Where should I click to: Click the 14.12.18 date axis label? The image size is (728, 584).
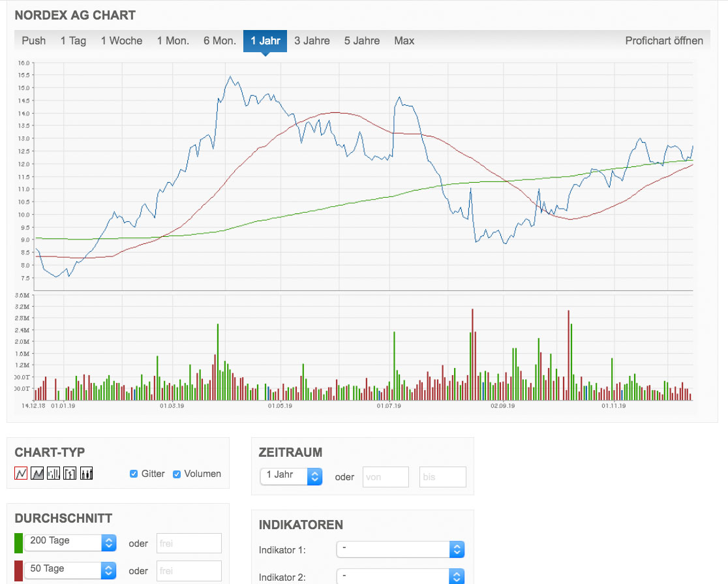tap(33, 406)
